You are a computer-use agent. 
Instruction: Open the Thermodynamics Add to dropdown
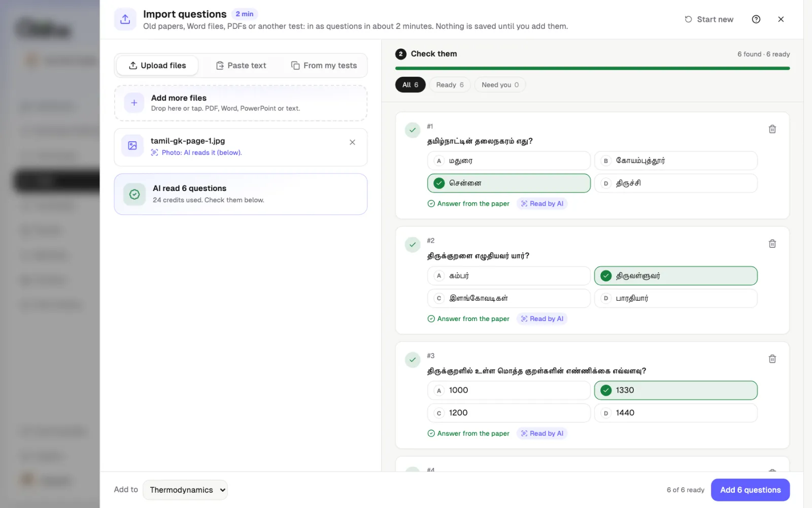pos(185,490)
